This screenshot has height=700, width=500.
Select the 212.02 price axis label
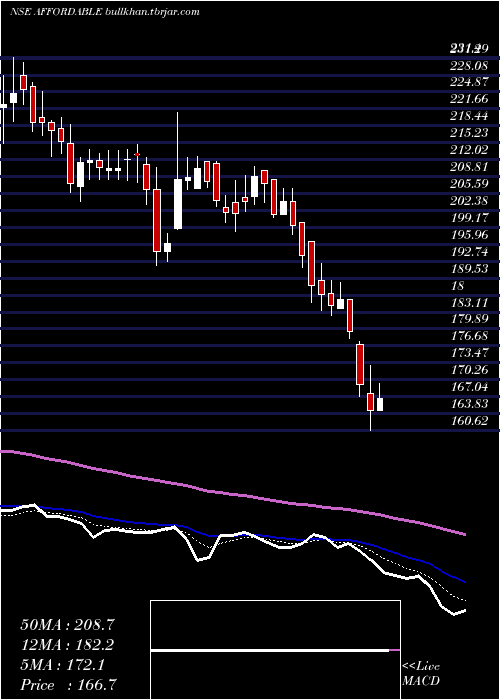pos(468,150)
